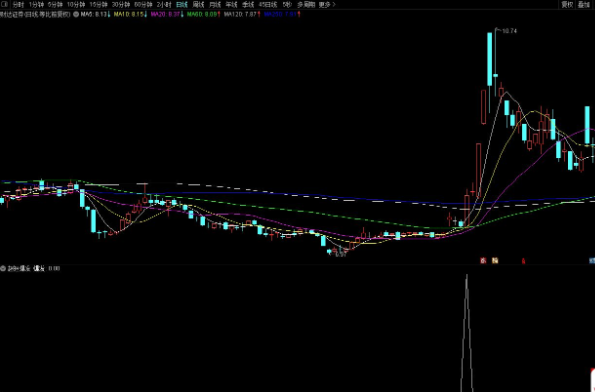Screen dimensions: 595x392
Task: Open the sub-indicator settings gear icon
Action: pyautogui.click(x=3, y=268)
